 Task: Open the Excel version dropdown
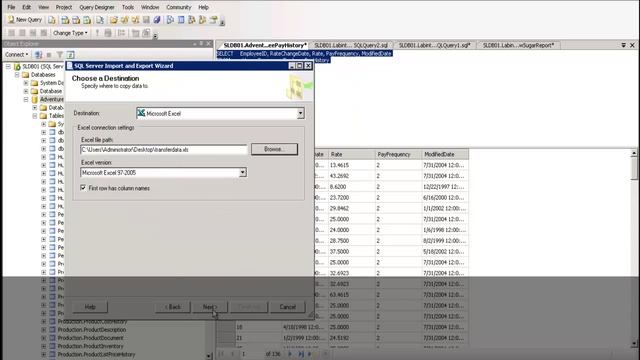coord(242,173)
